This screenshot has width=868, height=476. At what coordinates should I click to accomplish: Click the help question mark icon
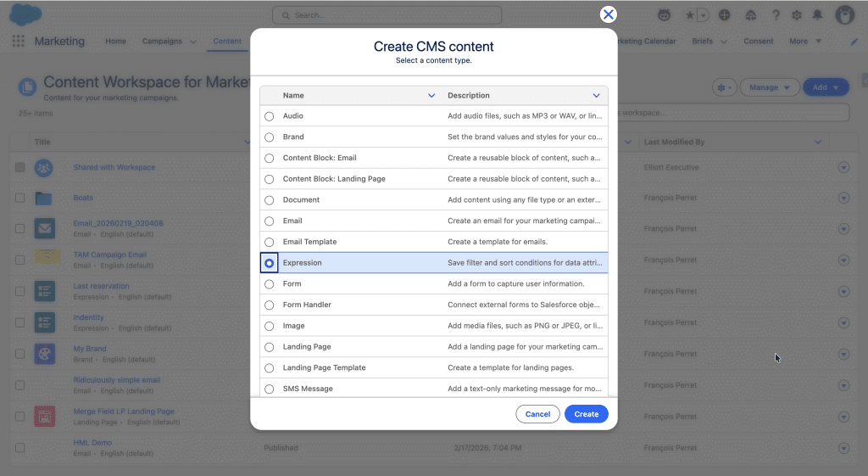coord(775,15)
